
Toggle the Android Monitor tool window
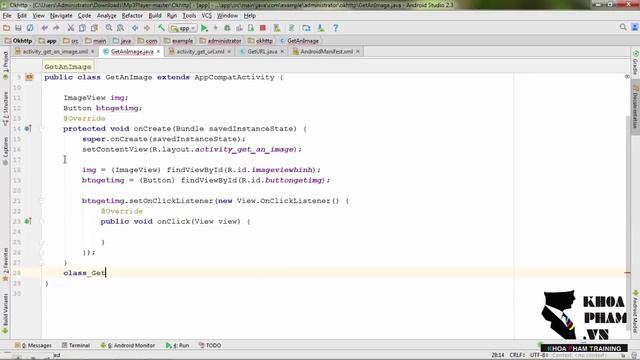pyautogui.click(x=128, y=345)
